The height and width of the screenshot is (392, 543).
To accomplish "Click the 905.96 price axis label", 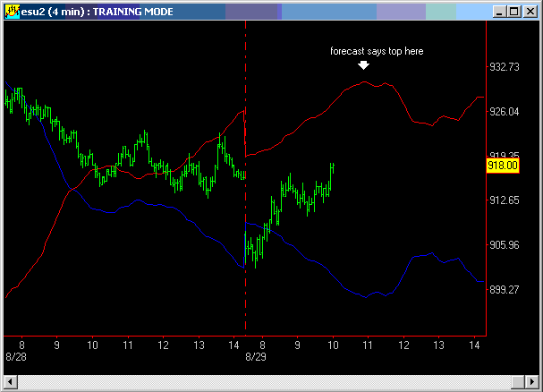I will [x=504, y=244].
